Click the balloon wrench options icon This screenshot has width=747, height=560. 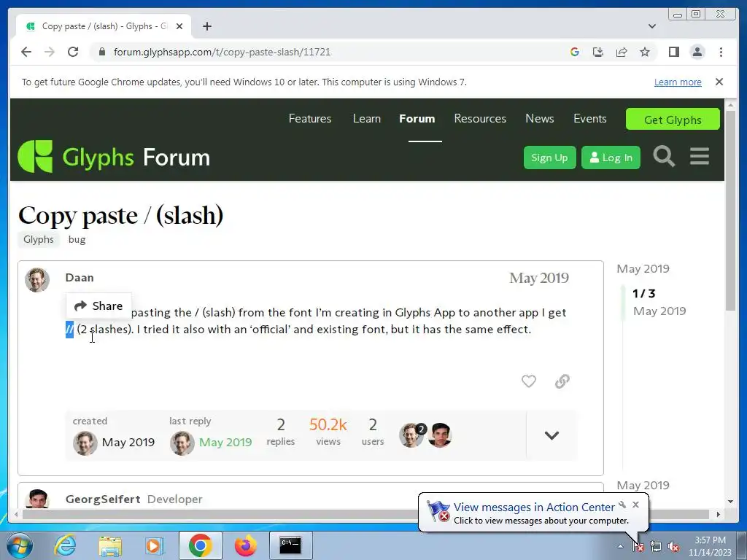(x=622, y=505)
